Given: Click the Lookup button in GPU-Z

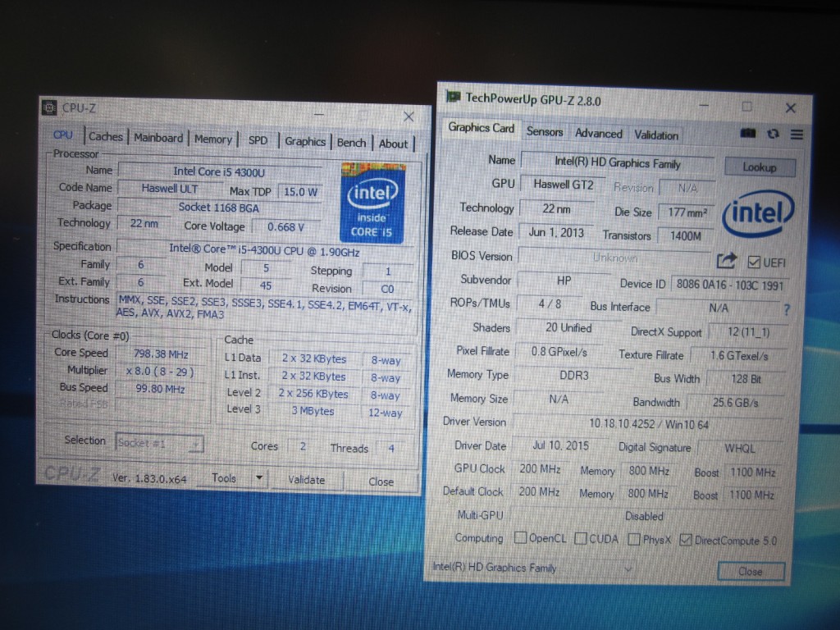Looking at the screenshot, I should pos(760,167).
